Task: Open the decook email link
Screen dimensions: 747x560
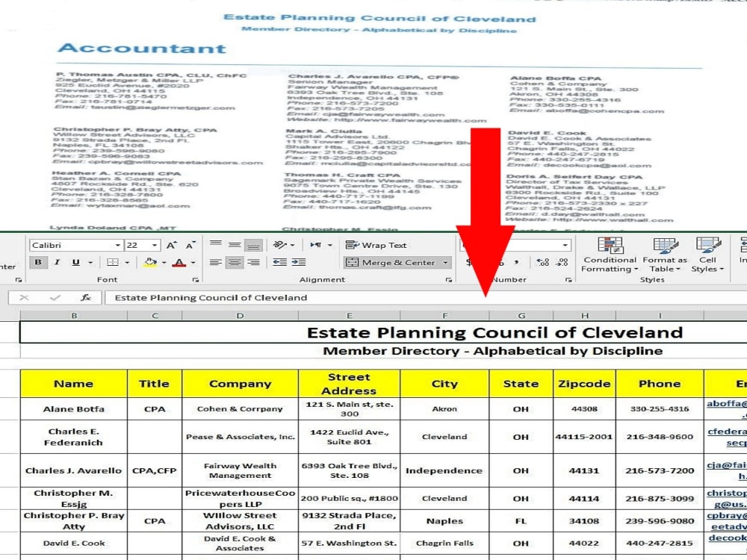Action: tap(728, 538)
